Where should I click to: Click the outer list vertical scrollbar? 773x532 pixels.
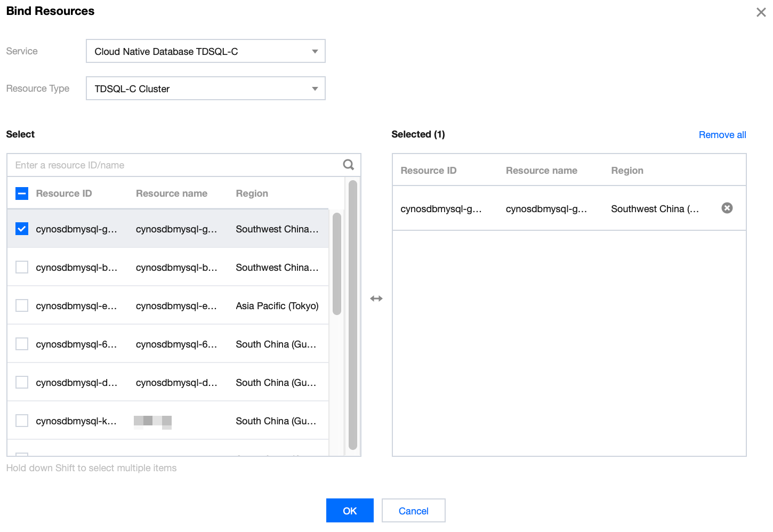352,315
